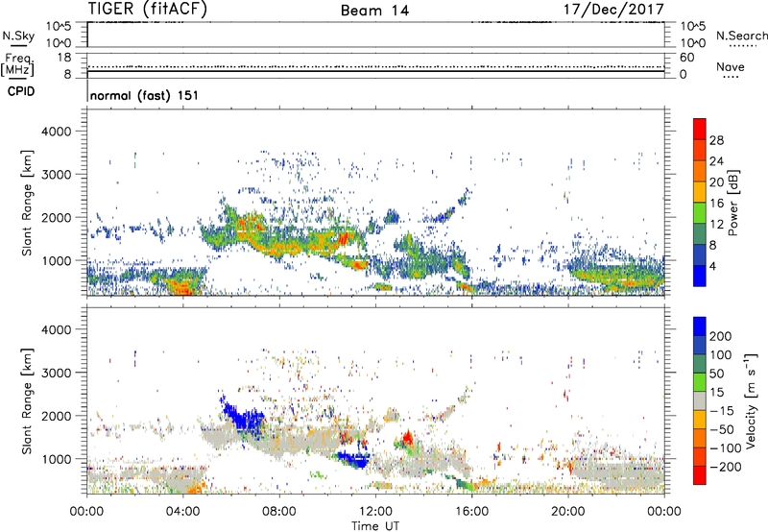Click the red velocity patch near 13:00
This screenshot has height=532, width=768.
(x=407, y=438)
